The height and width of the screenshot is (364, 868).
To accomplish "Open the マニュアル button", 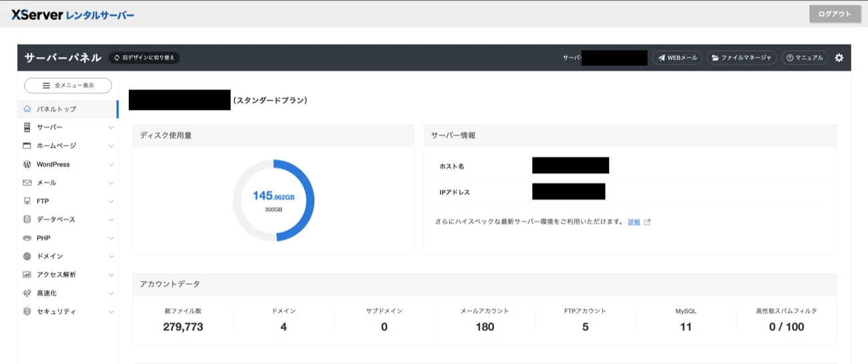I will [805, 58].
